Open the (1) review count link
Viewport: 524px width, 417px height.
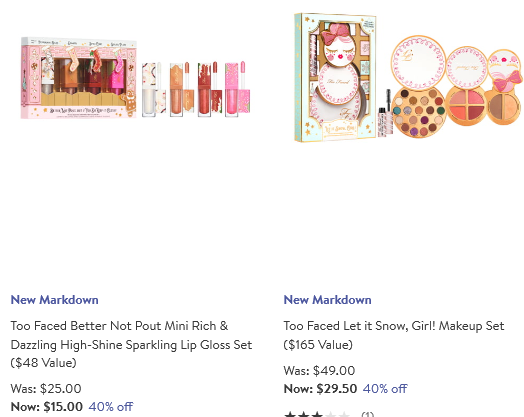(368, 414)
